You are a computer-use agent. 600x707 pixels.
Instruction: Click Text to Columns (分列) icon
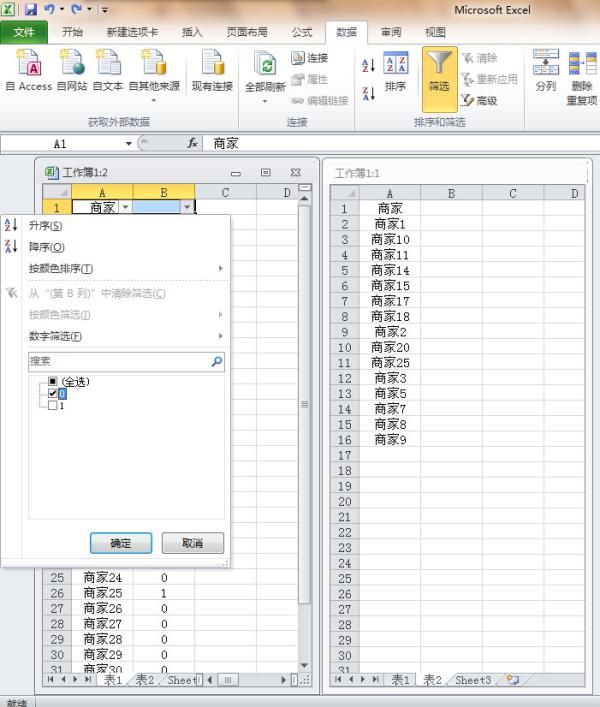coord(545,70)
